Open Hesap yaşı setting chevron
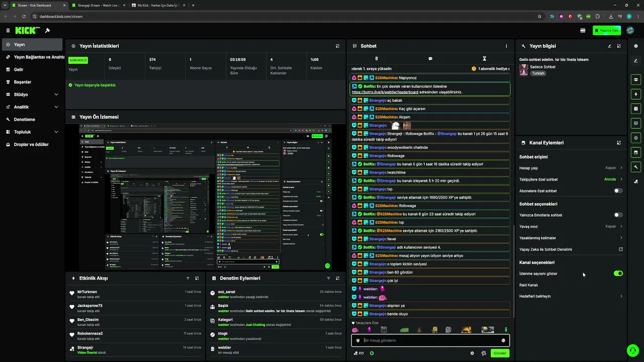Image resolution: width=644 pixels, height=362 pixels. (621, 168)
